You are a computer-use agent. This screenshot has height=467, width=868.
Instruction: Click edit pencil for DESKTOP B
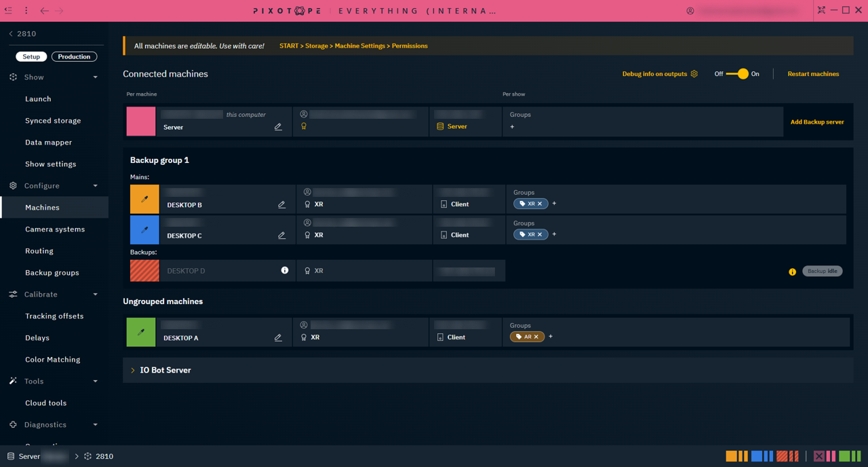point(281,204)
